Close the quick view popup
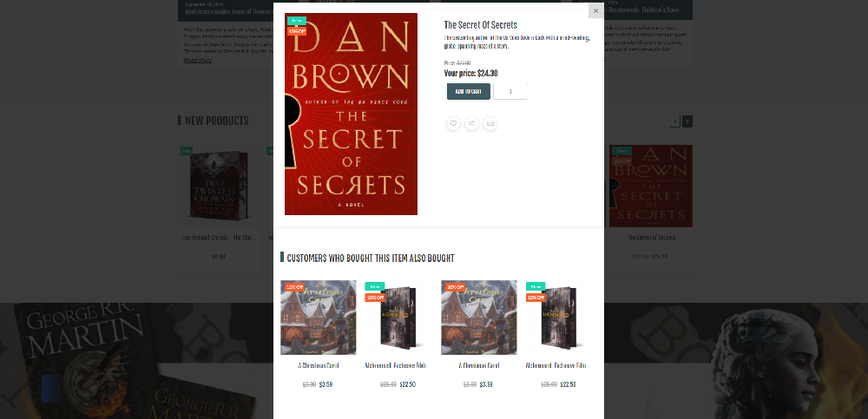Screen dimensions: 868x419 (595, 10)
